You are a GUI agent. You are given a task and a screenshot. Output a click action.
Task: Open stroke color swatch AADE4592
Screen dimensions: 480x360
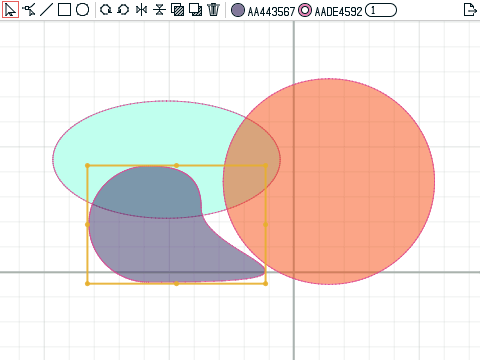(x=305, y=11)
